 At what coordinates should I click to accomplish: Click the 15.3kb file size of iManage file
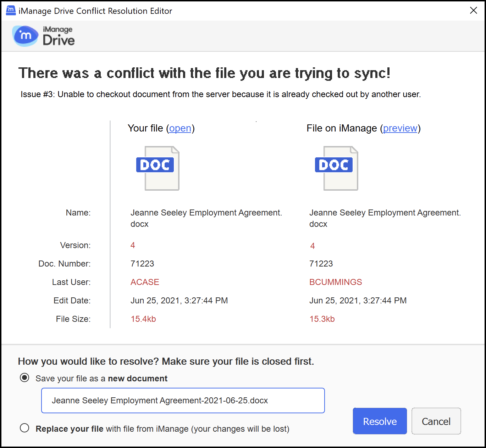pos(322,319)
